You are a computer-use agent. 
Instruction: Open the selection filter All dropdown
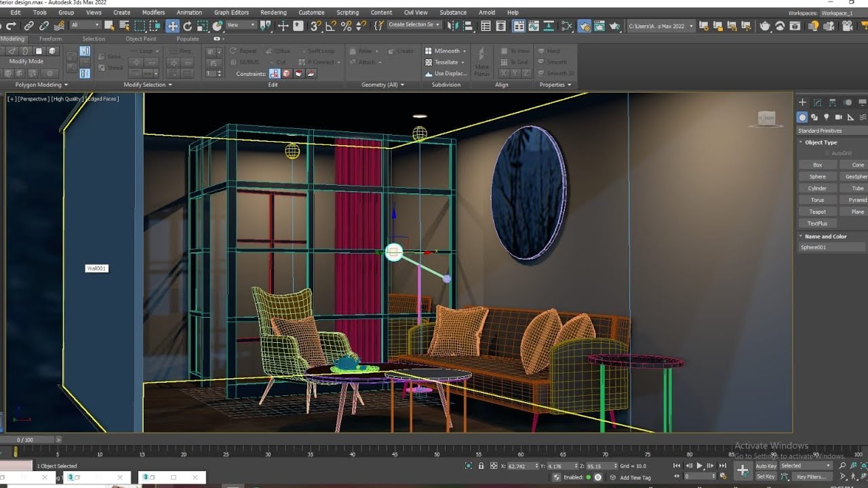[85, 26]
